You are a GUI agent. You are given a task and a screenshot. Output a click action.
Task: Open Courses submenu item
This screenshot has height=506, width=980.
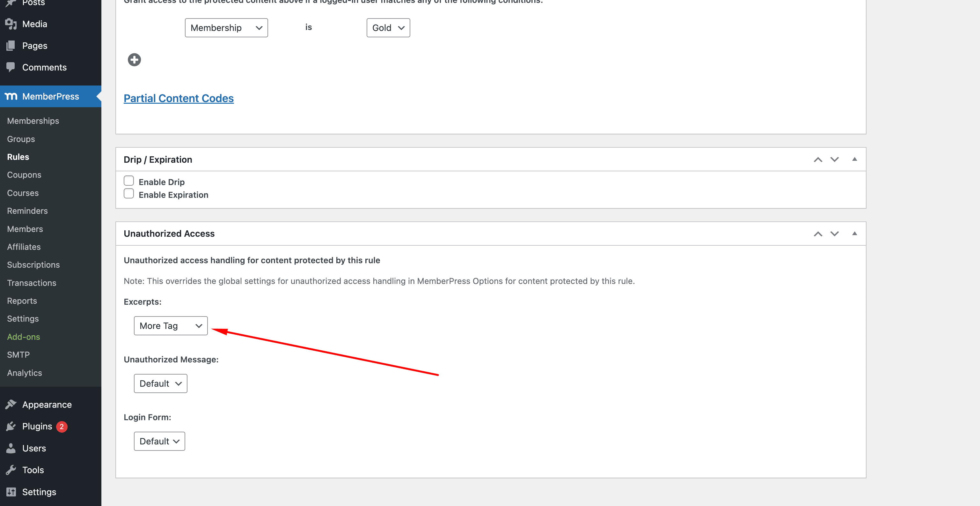click(23, 193)
